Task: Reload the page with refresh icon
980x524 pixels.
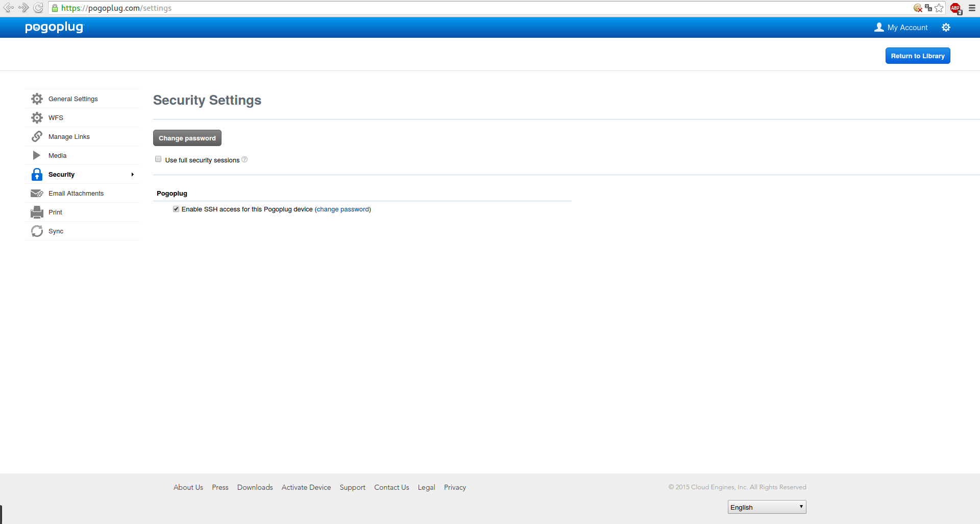Action: [38, 8]
